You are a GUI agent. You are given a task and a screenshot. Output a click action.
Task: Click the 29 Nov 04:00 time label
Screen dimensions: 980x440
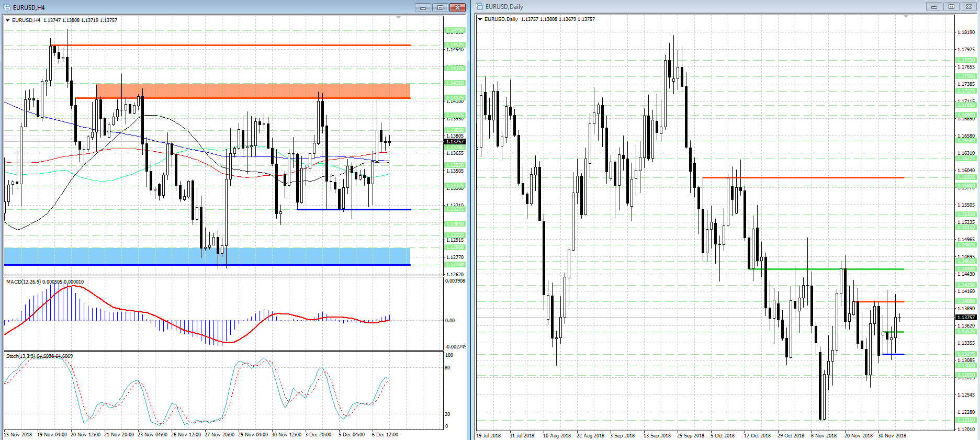click(x=253, y=435)
